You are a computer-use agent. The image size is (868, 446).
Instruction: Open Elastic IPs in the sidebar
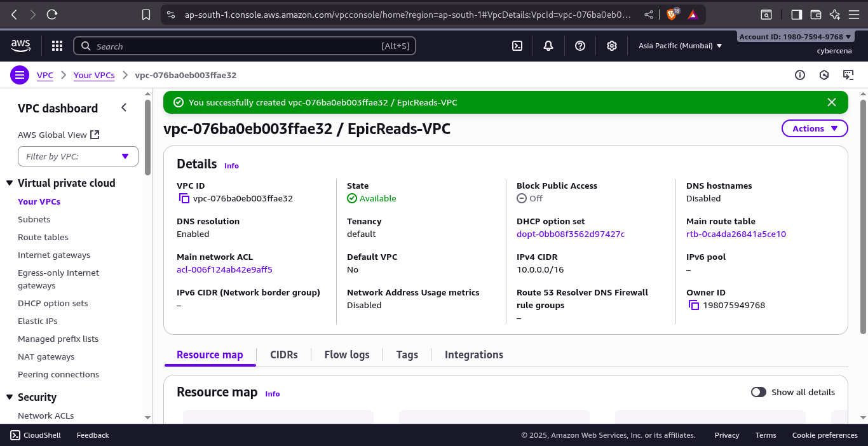[38, 321]
